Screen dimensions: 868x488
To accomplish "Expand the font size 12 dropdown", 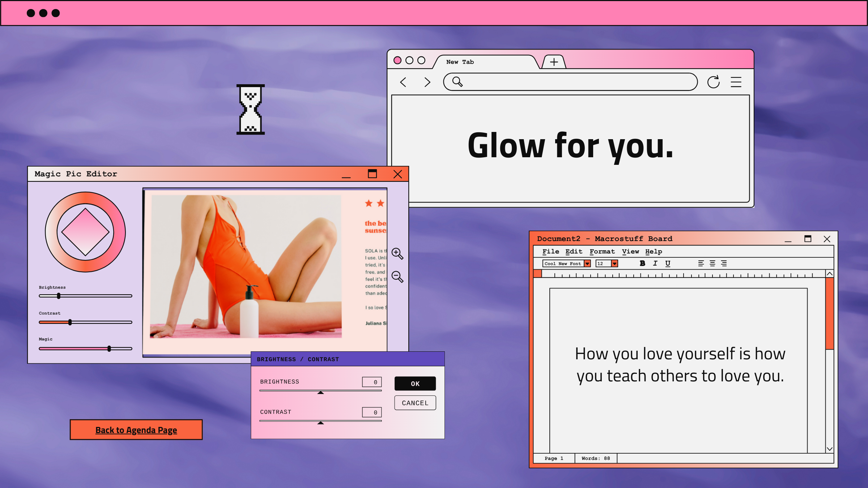I will pos(614,264).
